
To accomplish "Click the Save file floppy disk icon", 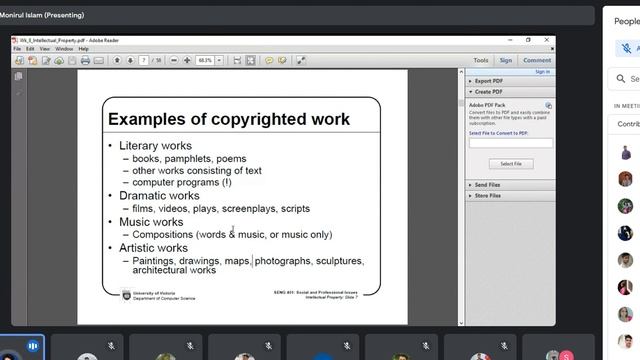I will pyautogui.click(x=72, y=60).
